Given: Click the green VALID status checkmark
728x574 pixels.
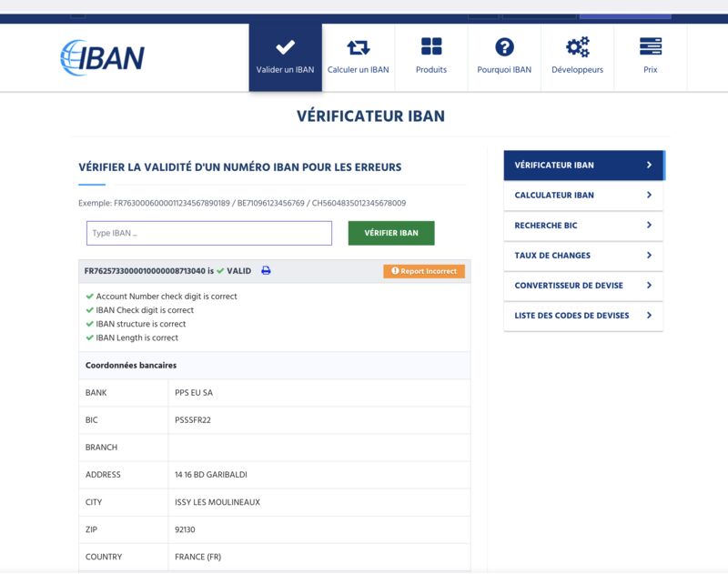Looking at the screenshot, I should (220, 271).
